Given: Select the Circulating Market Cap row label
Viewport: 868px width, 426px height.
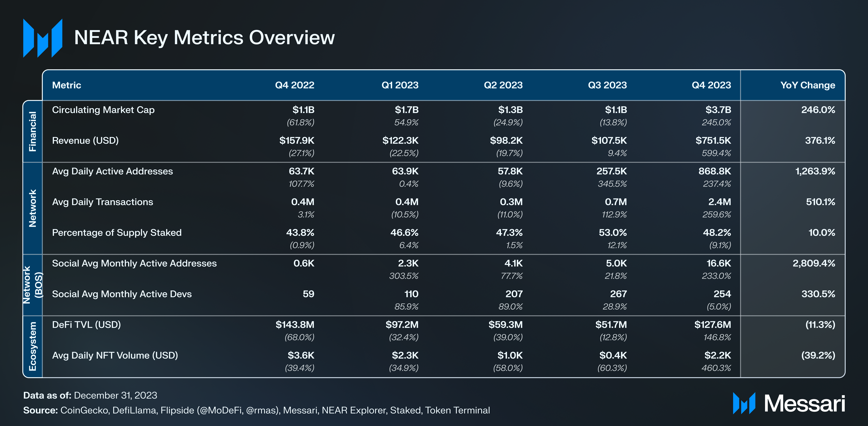Looking at the screenshot, I should (x=103, y=110).
